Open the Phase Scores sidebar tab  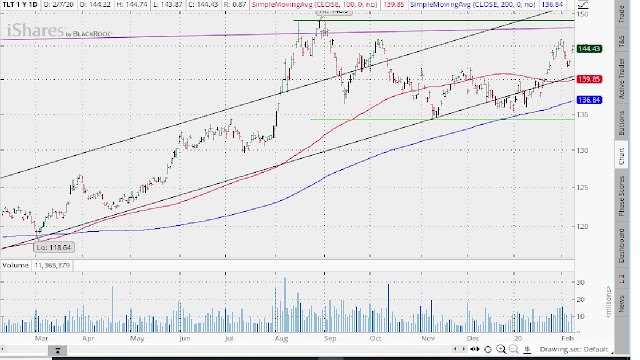coord(622,196)
